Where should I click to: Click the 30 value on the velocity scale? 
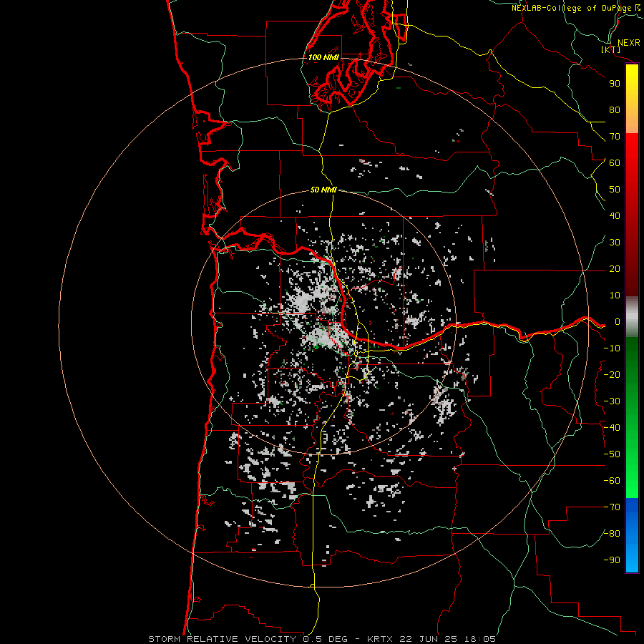coord(615,243)
